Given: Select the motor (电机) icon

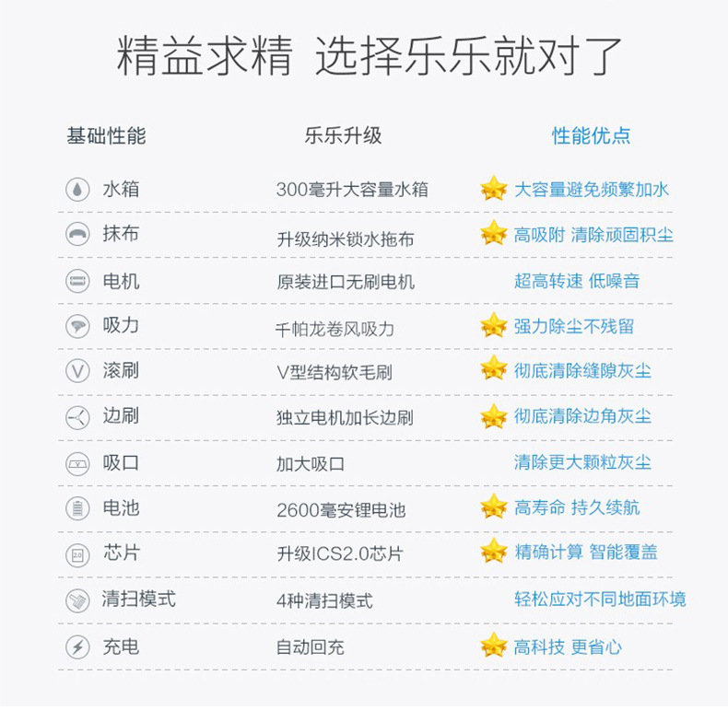Looking at the screenshot, I should [x=77, y=280].
